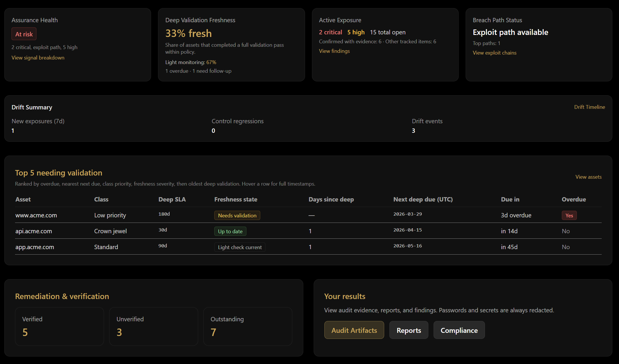Open the View signal breakdown link
The image size is (619, 364).
[38, 58]
